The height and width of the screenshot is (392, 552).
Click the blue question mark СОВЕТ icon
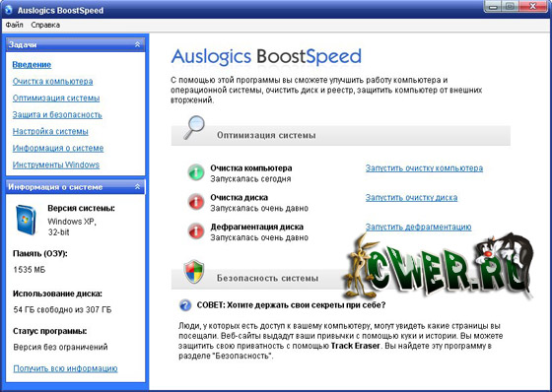point(185,305)
